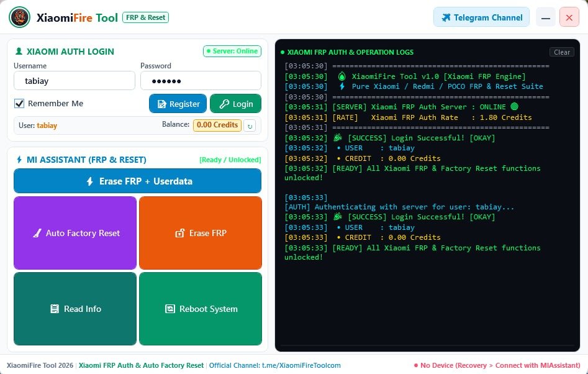The width and height of the screenshot is (588, 374).
Task: Click the broom icon on Auto Factory Reset
Action: [x=37, y=234]
